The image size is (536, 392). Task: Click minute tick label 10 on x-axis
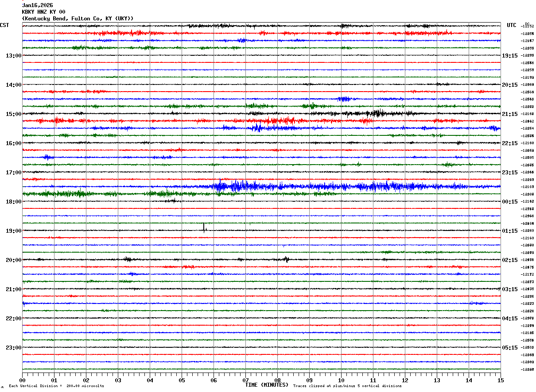[341, 380]
